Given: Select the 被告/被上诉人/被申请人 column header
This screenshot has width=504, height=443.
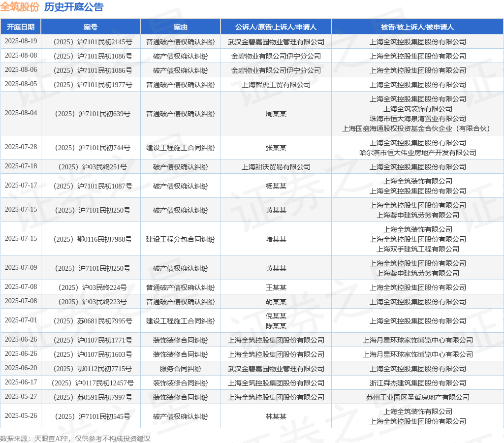Looking at the screenshot, I should coord(417,27).
